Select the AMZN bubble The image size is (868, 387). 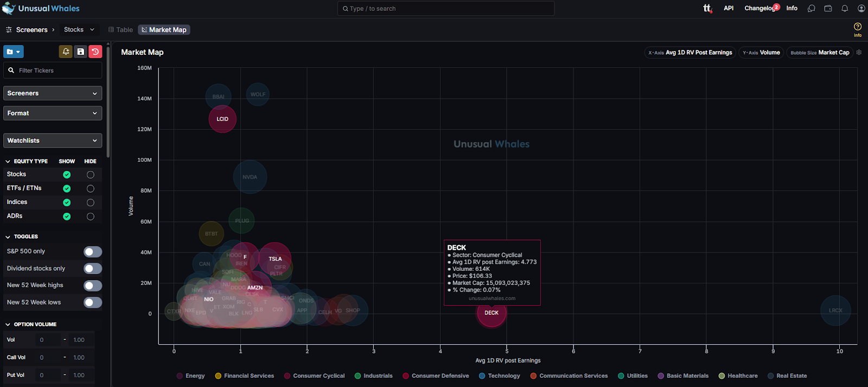[x=255, y=288]
